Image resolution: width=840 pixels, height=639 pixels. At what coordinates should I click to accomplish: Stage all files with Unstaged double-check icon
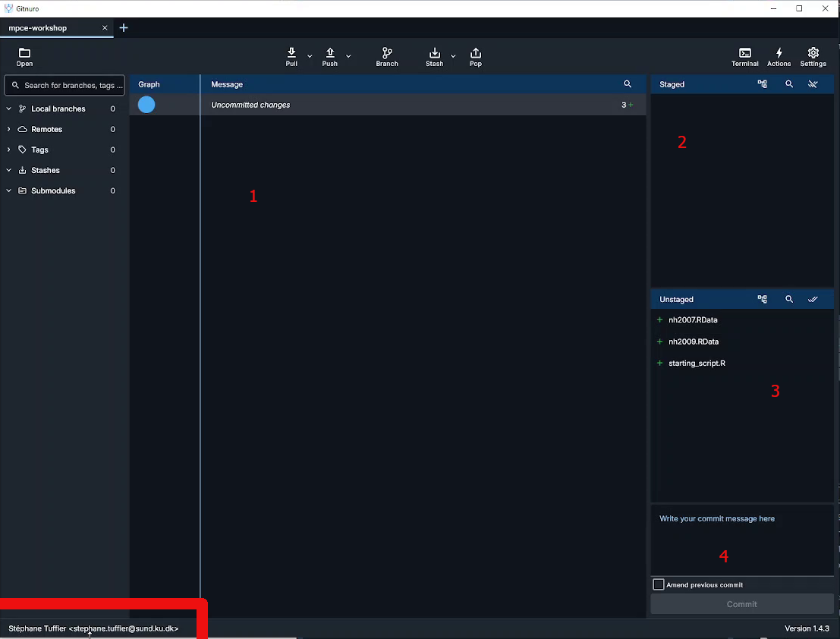[813, 300]
